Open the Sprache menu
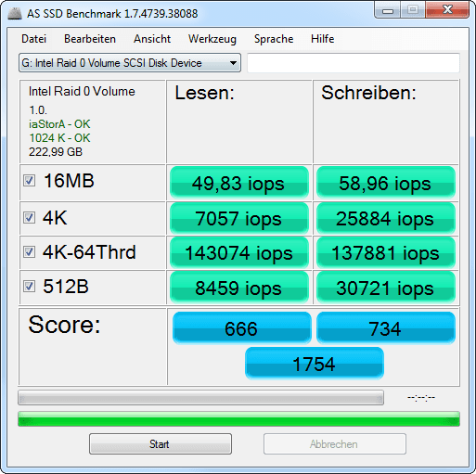The image size is (476, 474). click(x=274, y=39)
